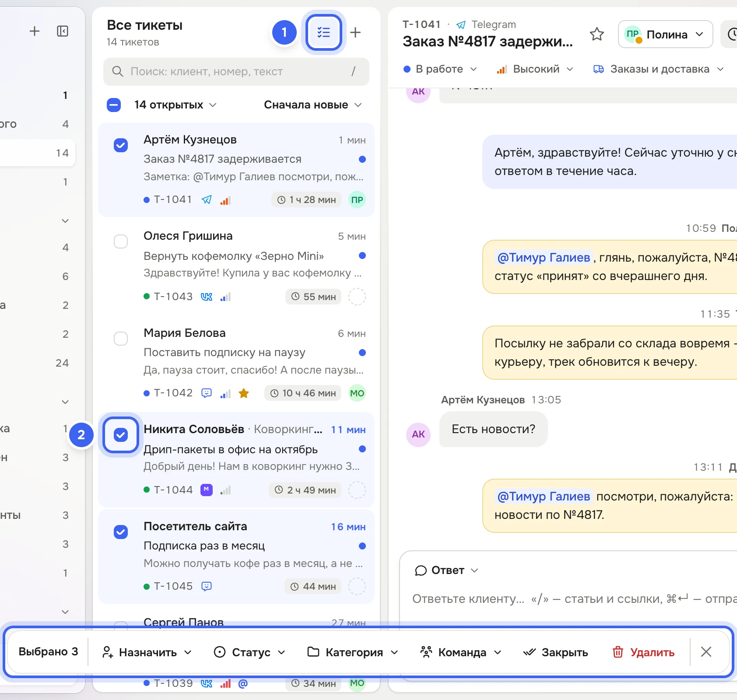Viewport: 737px width, 700px height.
Task: Collapse the sidebar panel icon
Action: (x=63, y=31)
